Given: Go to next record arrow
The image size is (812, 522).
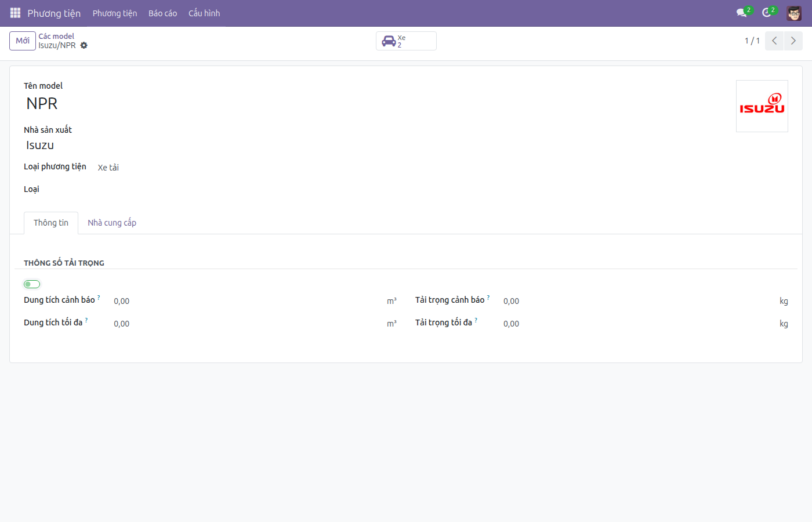Looking at the screenshot, I should click(x=793, y=41).
